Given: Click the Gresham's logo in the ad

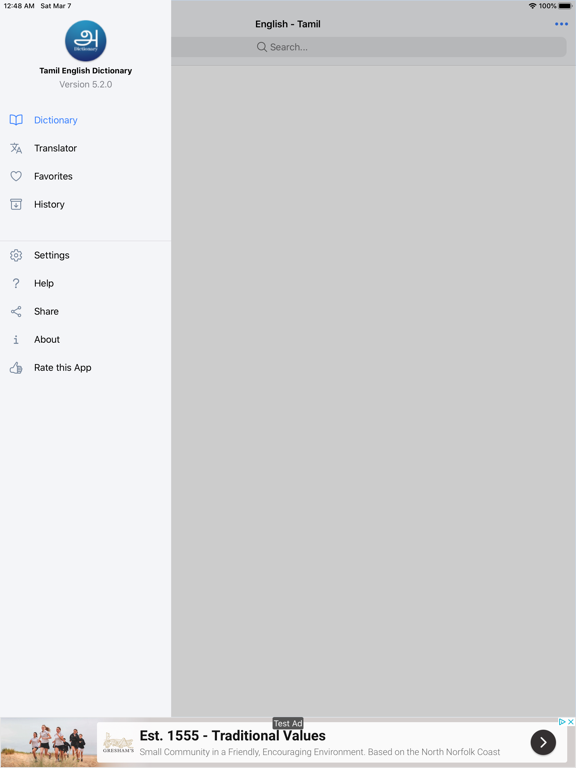Looking at the screenshot, I should (118, 744).
